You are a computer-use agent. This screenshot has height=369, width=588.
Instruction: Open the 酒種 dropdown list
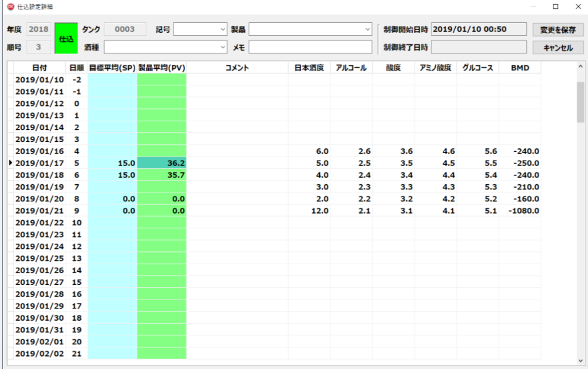pos(222,47)
